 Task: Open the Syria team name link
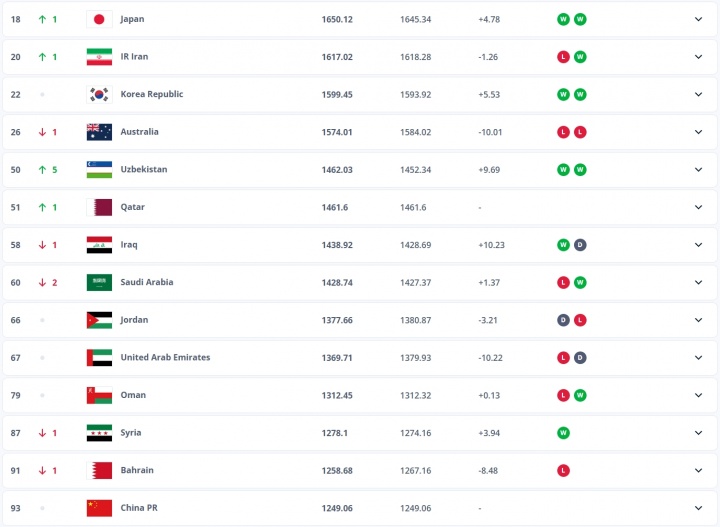point(131,433)
